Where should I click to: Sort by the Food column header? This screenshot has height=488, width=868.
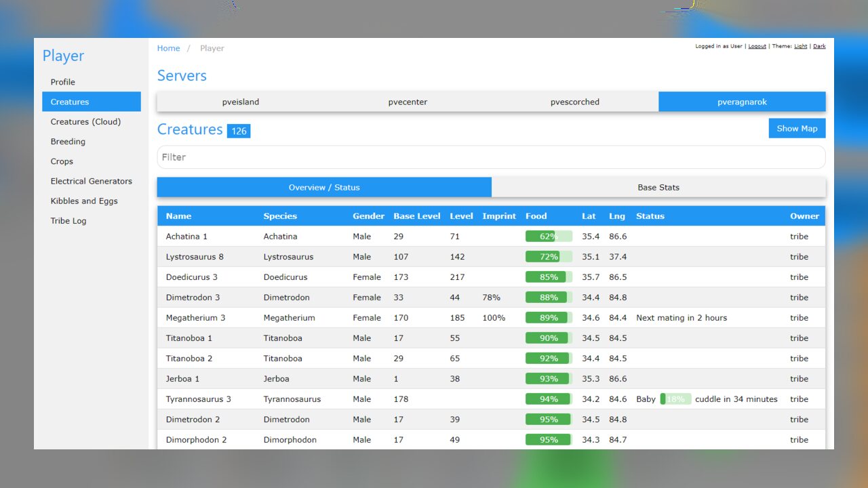[x=536, y=216]
